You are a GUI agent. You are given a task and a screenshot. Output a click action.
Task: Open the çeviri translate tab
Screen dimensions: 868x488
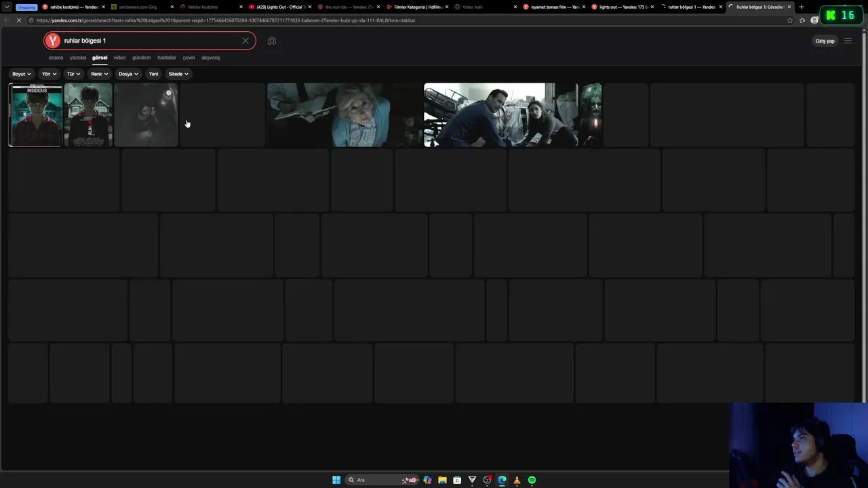[x=189, y=58]
